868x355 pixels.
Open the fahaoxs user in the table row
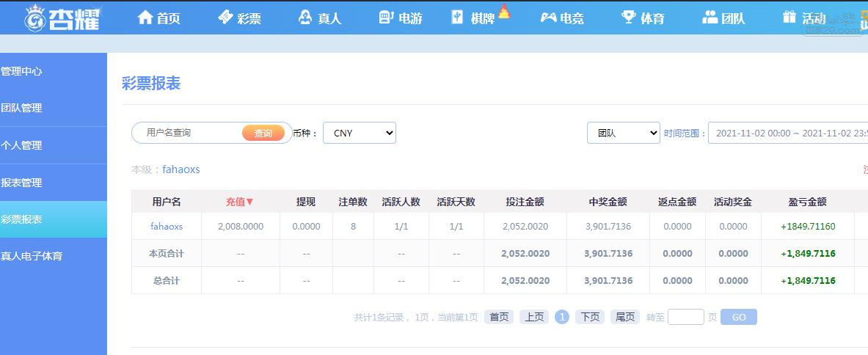[167, 226]
